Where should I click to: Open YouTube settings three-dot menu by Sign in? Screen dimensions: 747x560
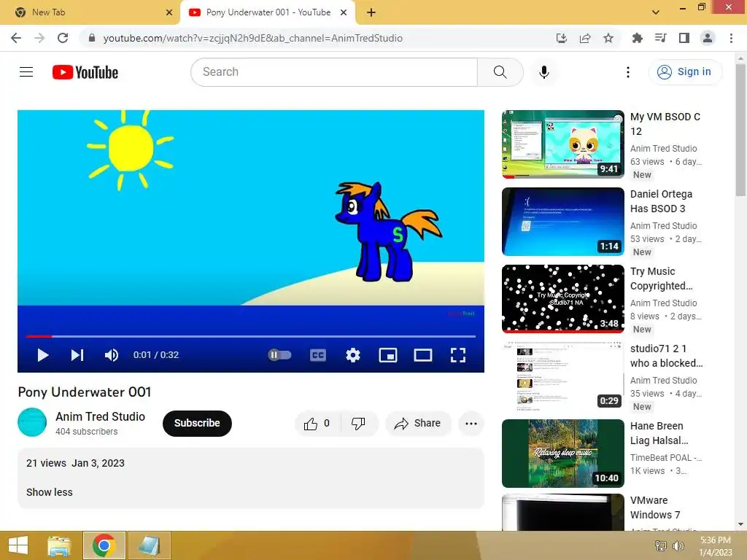click(628, 72)
